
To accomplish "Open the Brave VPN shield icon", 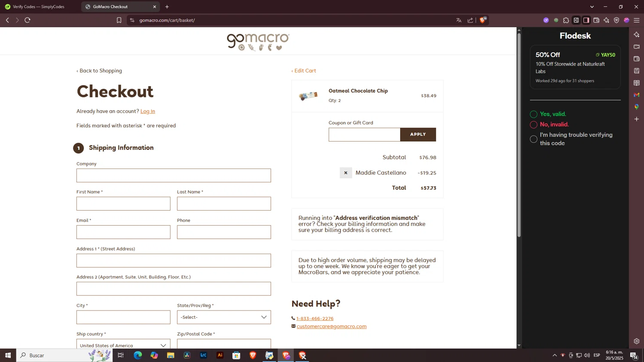I will 617,20.
